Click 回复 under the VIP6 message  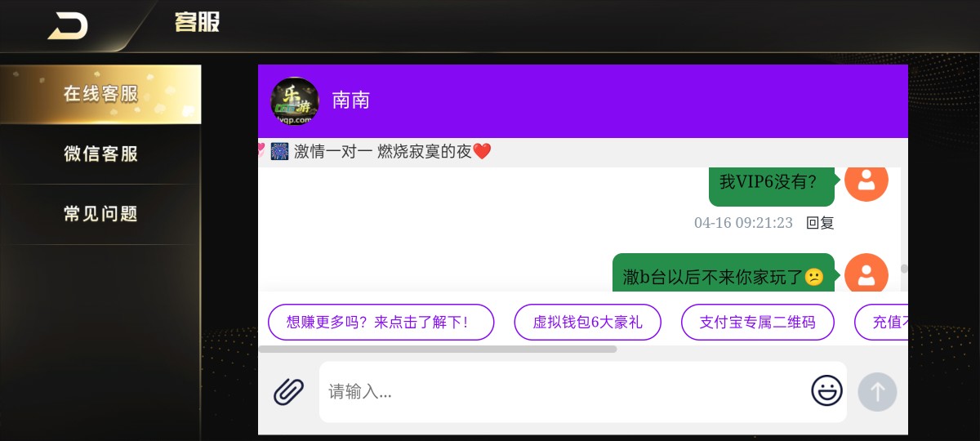click(x=820, y=223)
